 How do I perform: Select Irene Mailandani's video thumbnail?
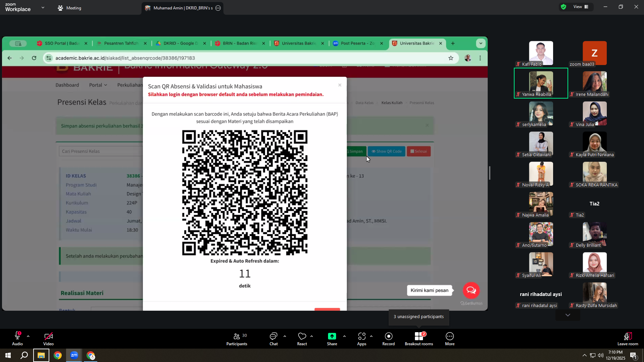595,83
